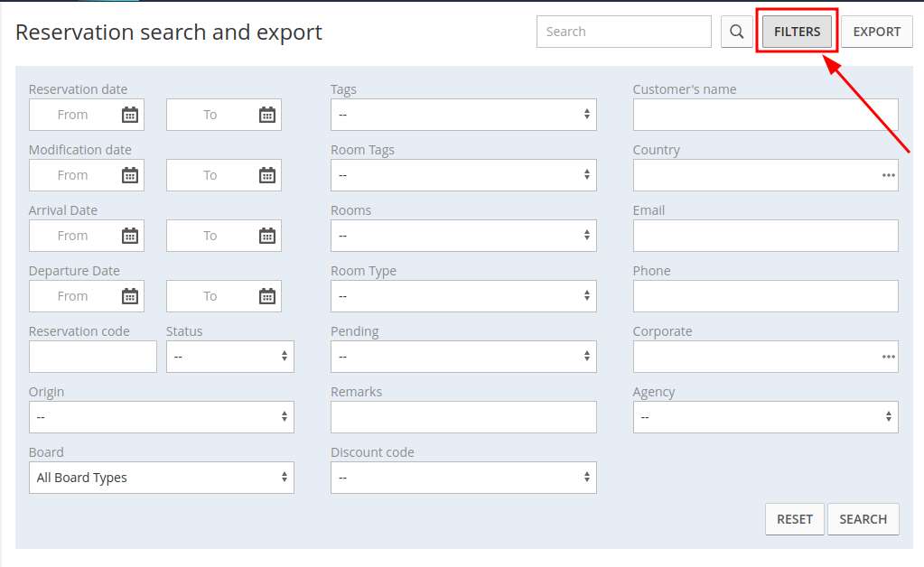Open Departure Date From calendar icon
Image resolution: width=924 pixels, height=567 pixels.
click(x=130, y=296)
